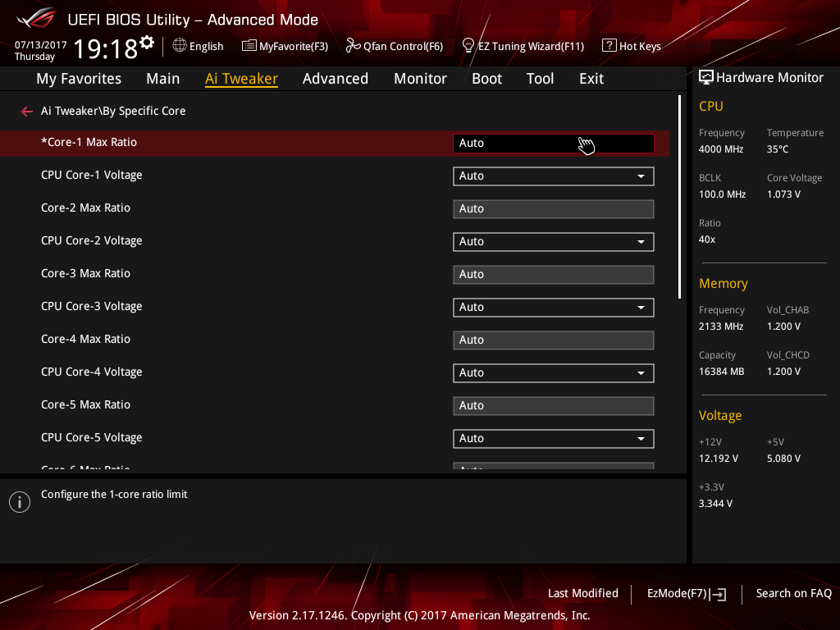Viewport: 840px width, 630px height.
Task: Click the Core-4 Max Ratio field
Action: (554, 340)
